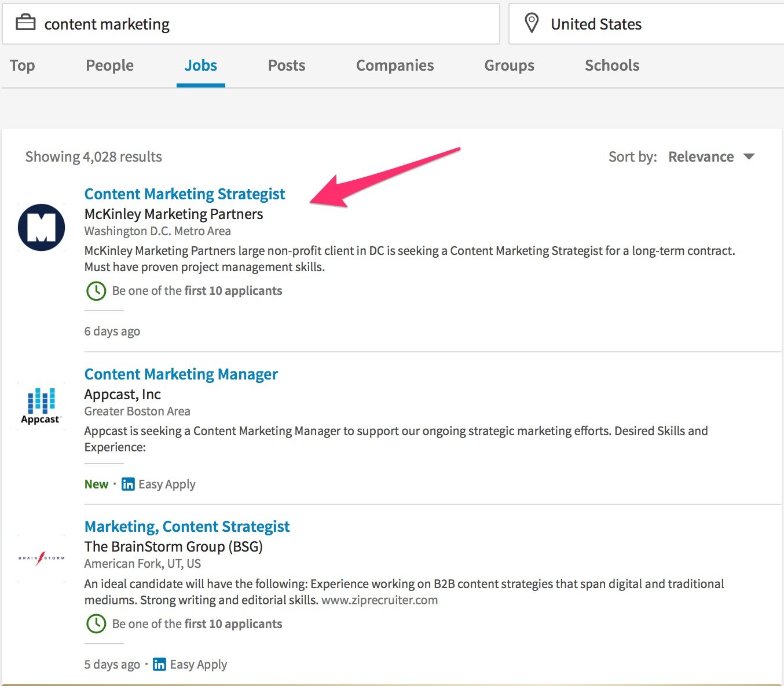This screenshot has height=686, width=784.
Task: Click the McKinley job description text
Action: coord(410,259)
